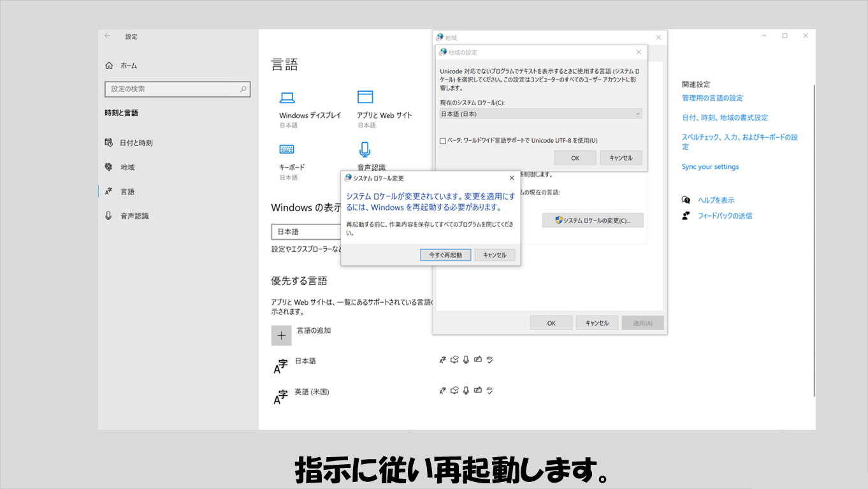Click キャンセル in システム ロケール変更 dialog
The image size is (868, 489).
[x=495, y=255]
